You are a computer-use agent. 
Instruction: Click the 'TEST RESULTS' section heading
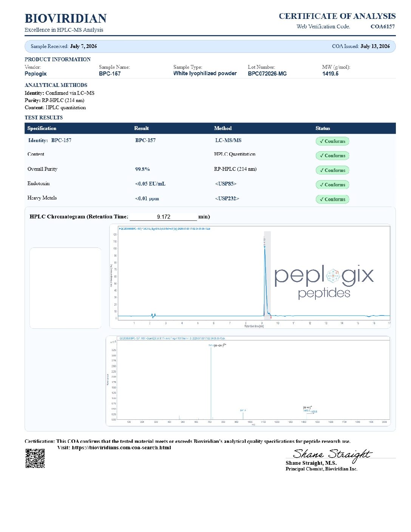(44, 118)
